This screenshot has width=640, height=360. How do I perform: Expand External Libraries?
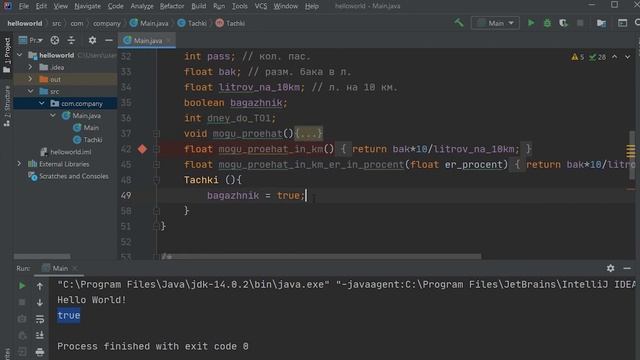[19, 164]
